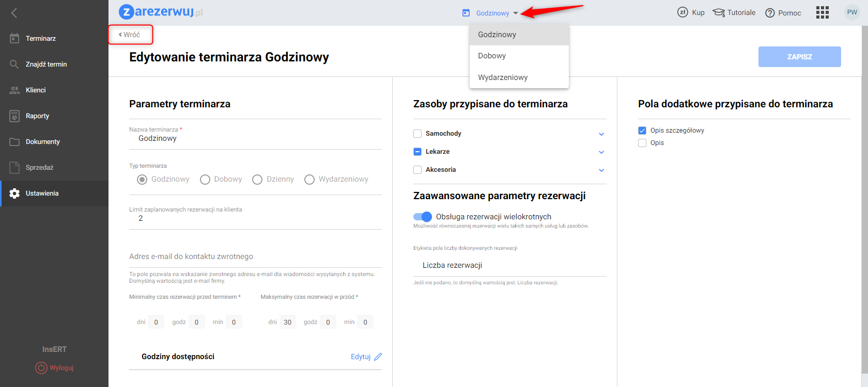The image size is (868, 387).
Task: Check the Samochody resource checkbox
Action: (x=417, y=134)
